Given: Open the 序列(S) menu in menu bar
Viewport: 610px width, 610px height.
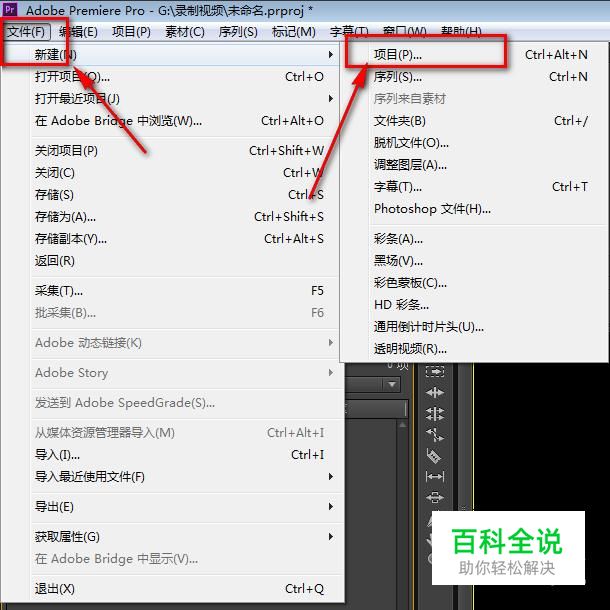Looking at the screenshot, I should pyautogui.click(x=238, y=31).
